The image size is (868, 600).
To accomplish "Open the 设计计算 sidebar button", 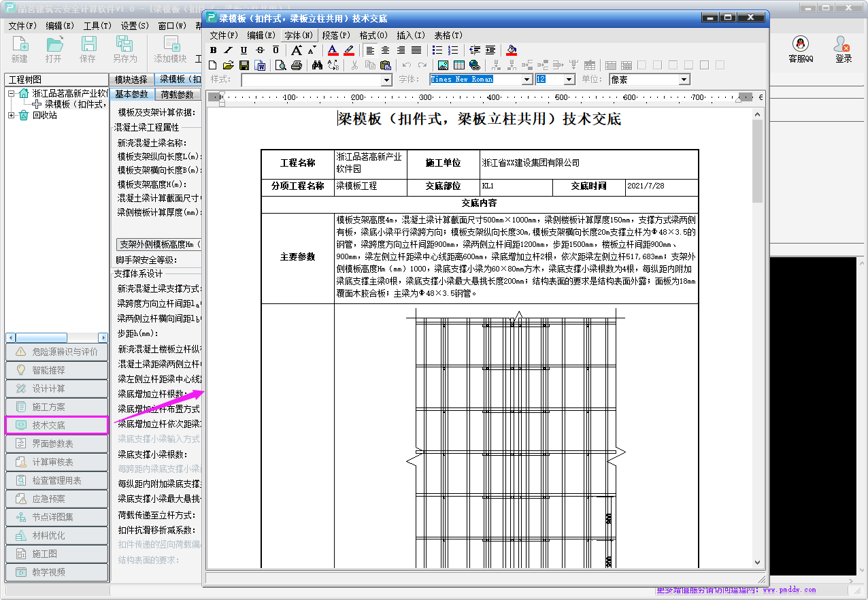I will tap(56, 388).
